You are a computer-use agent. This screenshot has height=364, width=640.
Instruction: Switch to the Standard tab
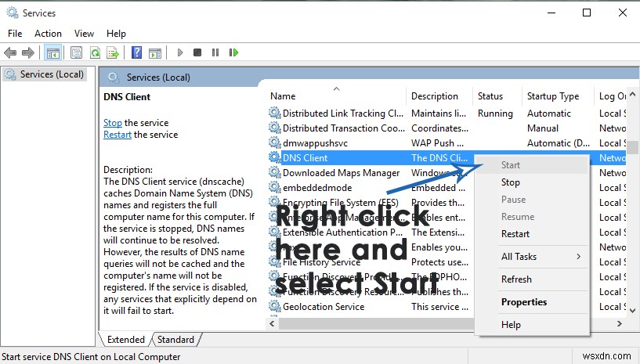(x=176, y=340)
